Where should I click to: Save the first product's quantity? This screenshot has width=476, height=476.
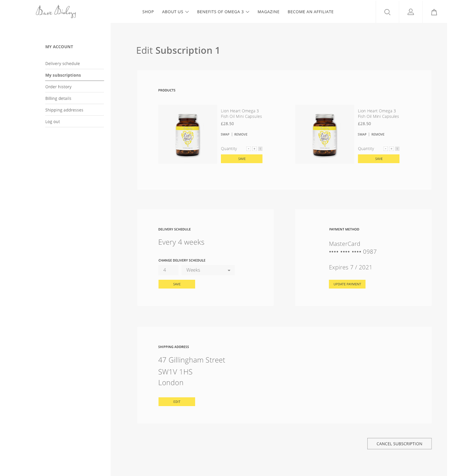coord(242,159)
